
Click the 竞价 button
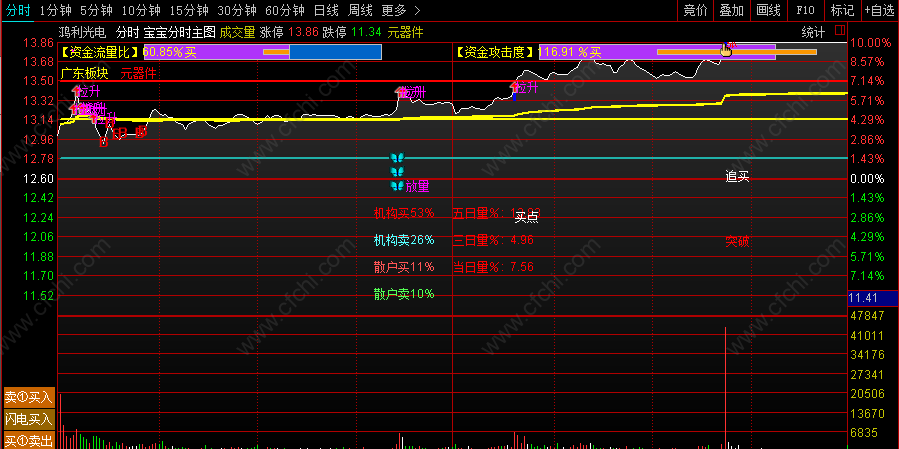tap(696, 10)
